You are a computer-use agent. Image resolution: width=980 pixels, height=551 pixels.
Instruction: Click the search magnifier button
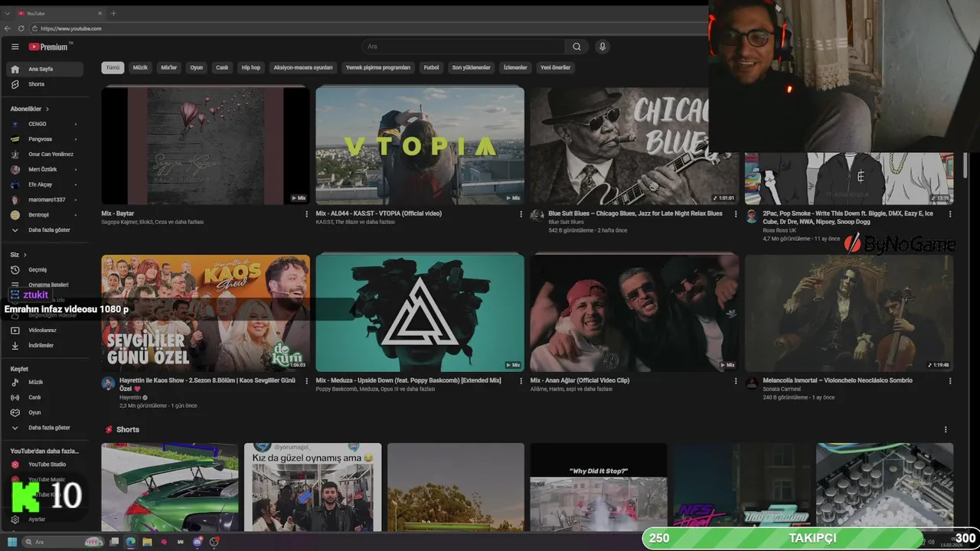coord(577,47)
